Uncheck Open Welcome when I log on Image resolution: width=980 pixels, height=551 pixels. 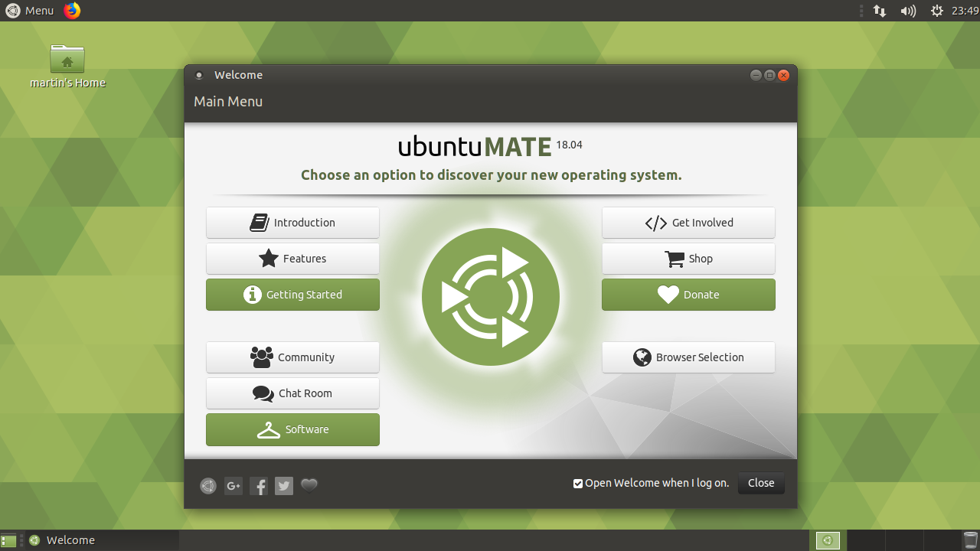[x=578, y=483]
